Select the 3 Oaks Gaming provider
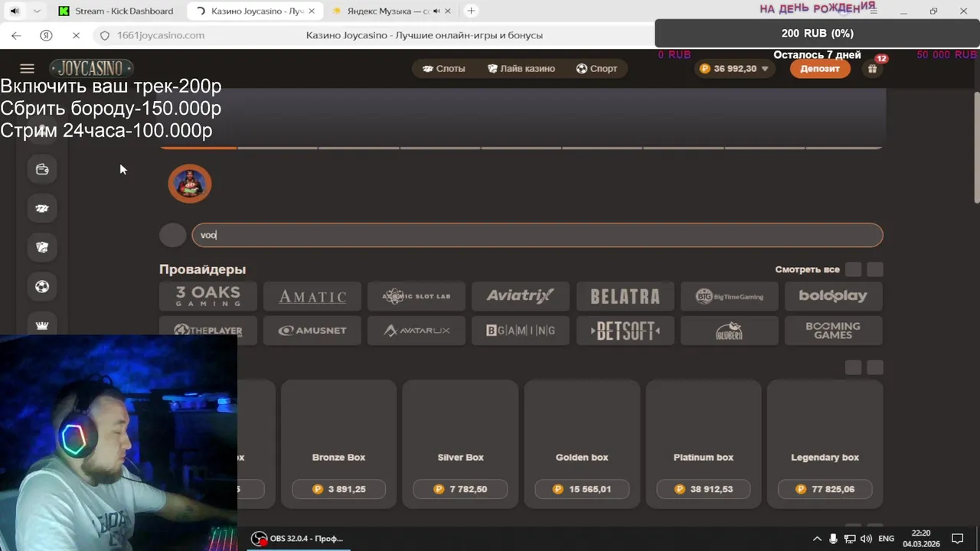 [x=208, y=296]
